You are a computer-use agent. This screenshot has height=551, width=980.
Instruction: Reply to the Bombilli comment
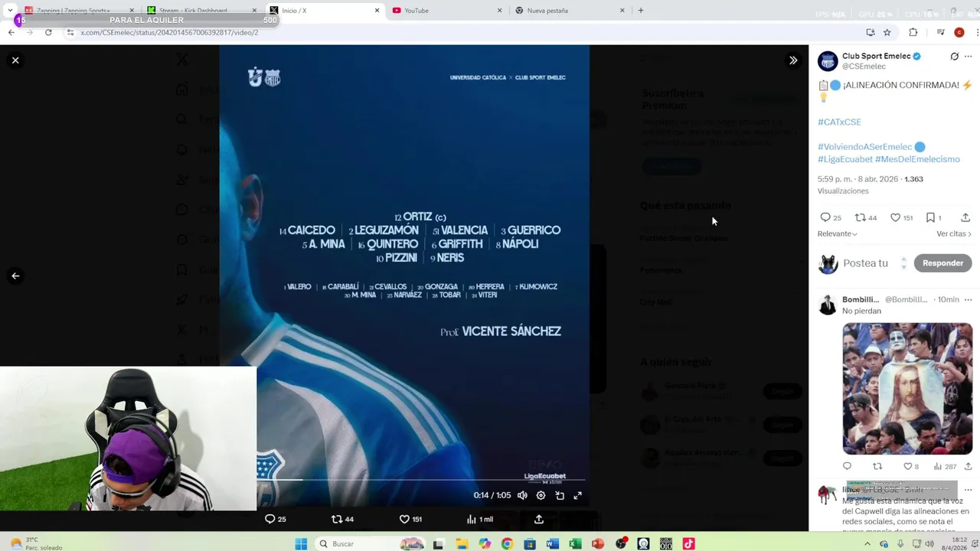pyautogui.click(x=847, y=466)
